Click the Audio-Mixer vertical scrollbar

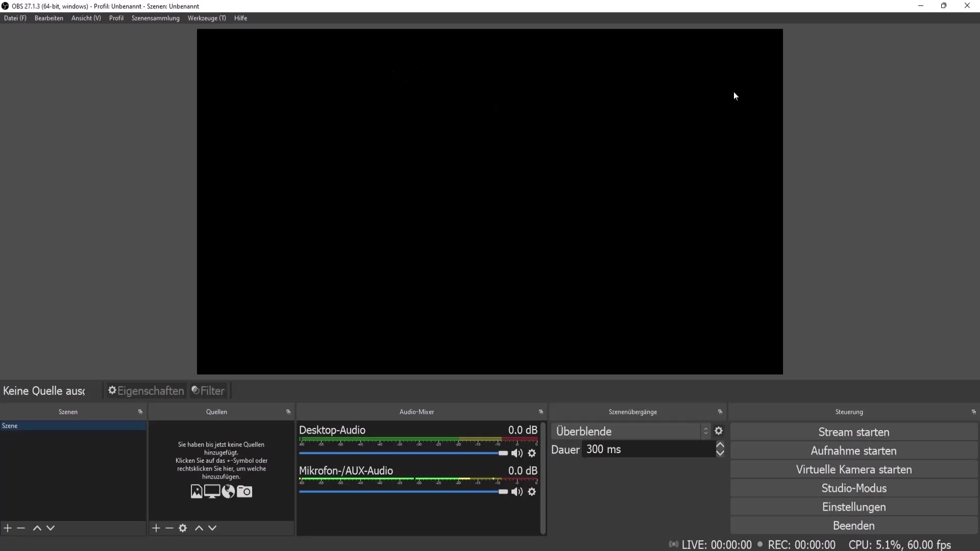click(543, 478)
